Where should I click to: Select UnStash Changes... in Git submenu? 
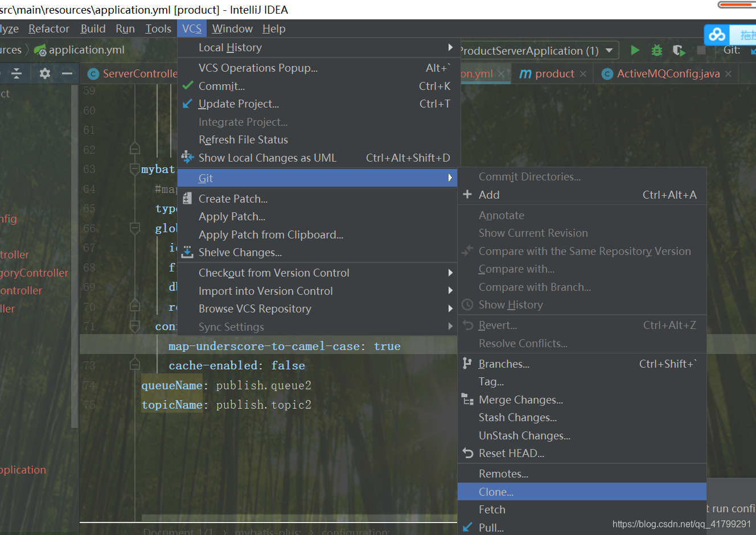[582, 435]
